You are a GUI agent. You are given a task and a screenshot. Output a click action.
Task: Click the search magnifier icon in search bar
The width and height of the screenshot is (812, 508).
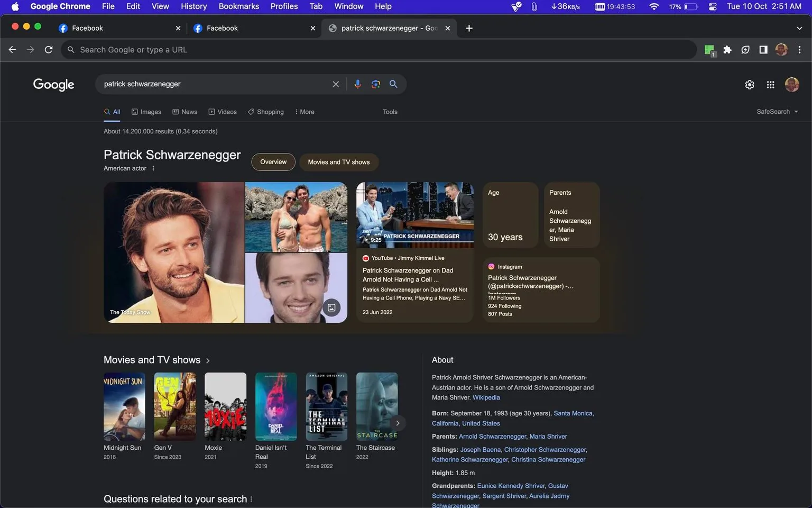pyautogui.click(x=393, y=84)
